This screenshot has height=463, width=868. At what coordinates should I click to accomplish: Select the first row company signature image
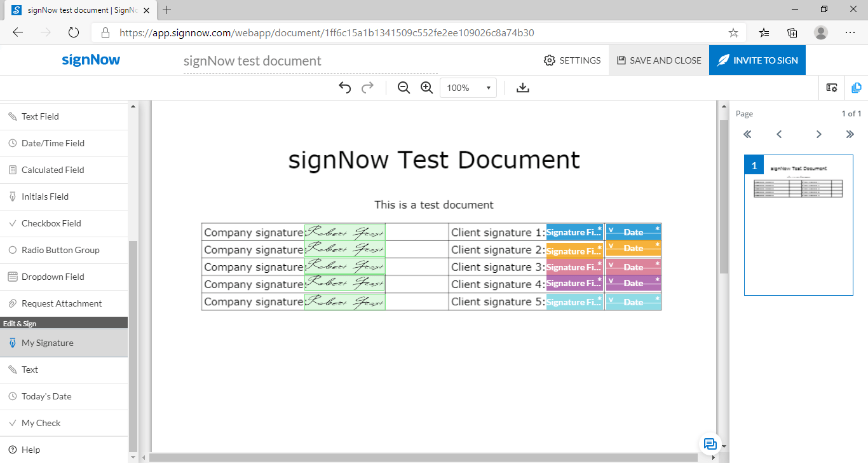click(x=345, y=232)
